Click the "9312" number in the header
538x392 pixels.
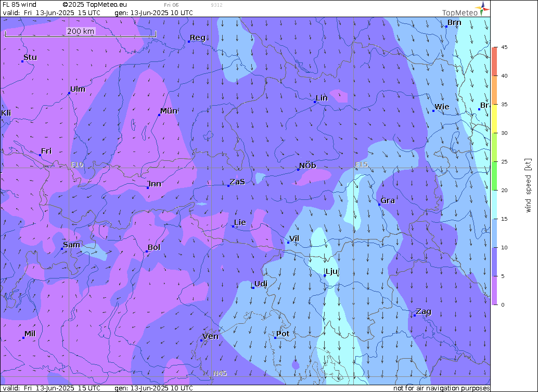[x=216, y=5]
